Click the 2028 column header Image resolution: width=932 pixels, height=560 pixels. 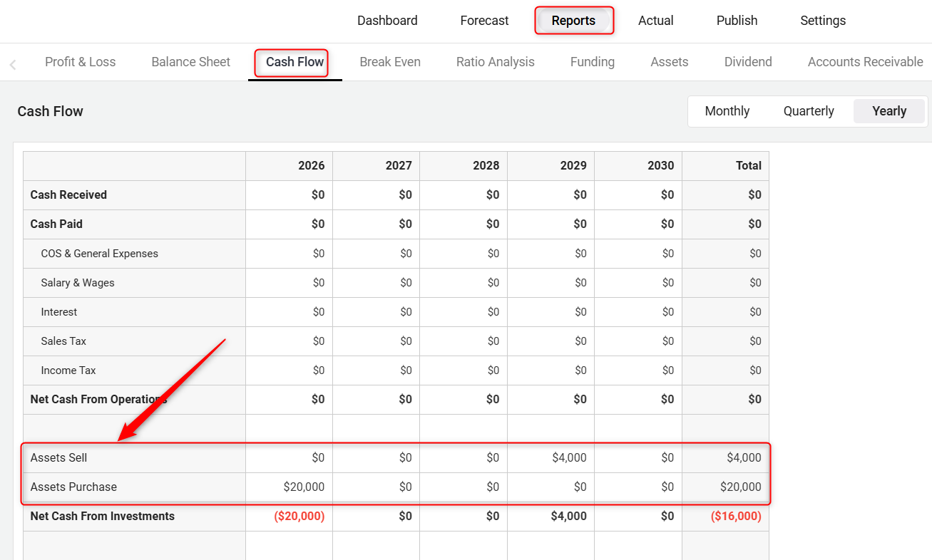(486, 165)
